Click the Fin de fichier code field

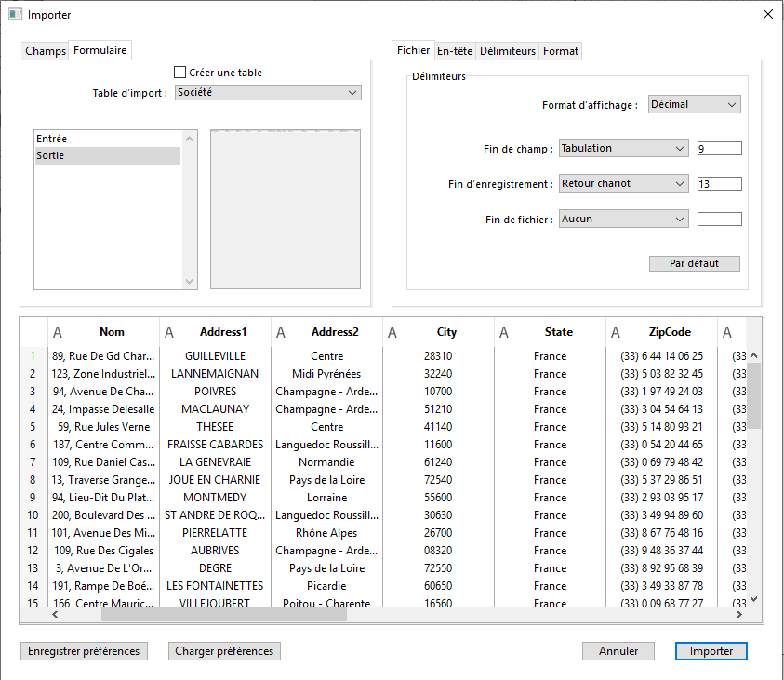[719, 220]
